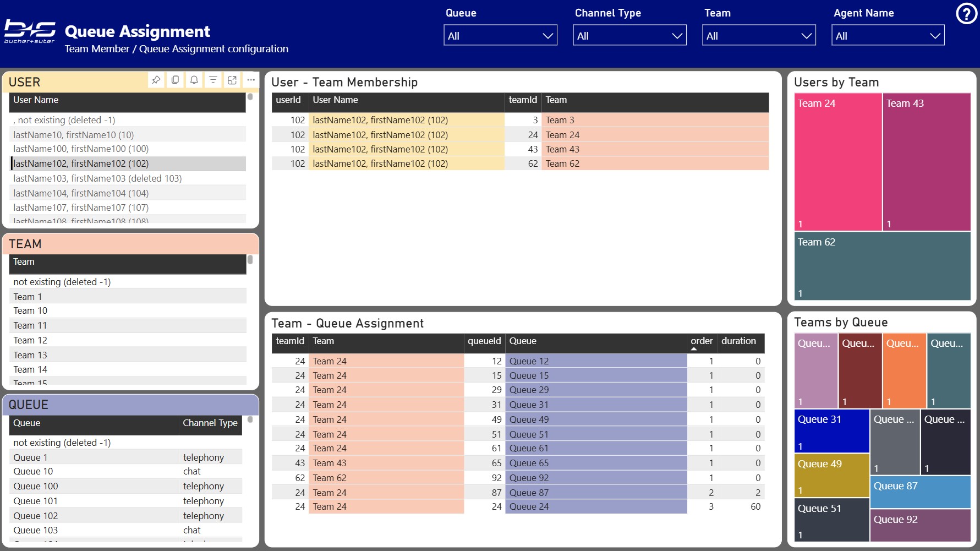Open the help question mark icon
The height and width of the screenshot is (551, 980).
966,14
